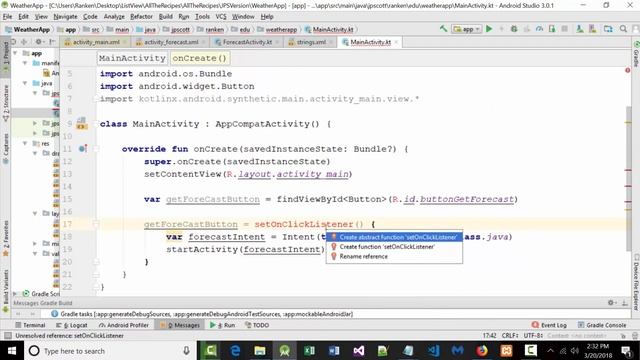Open the Navigate menu
640x360 pixels.
coord(65,17)
